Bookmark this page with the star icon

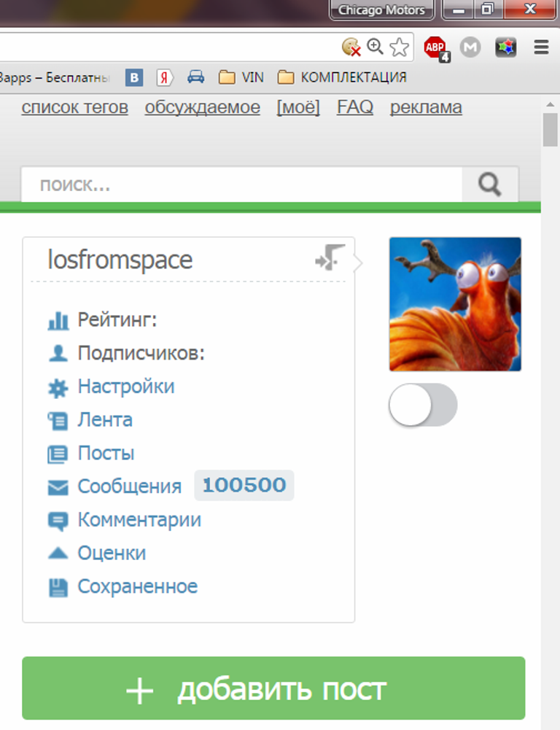coord(399,48)
